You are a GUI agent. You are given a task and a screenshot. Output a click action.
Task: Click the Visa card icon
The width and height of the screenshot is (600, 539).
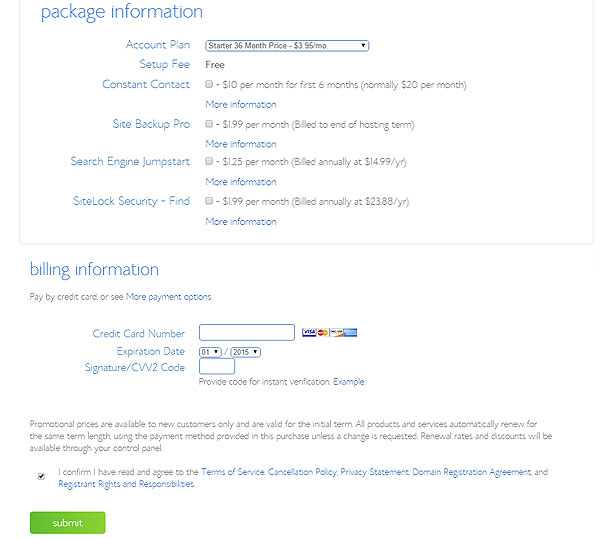pyautogui.click(x=309, y=333)
